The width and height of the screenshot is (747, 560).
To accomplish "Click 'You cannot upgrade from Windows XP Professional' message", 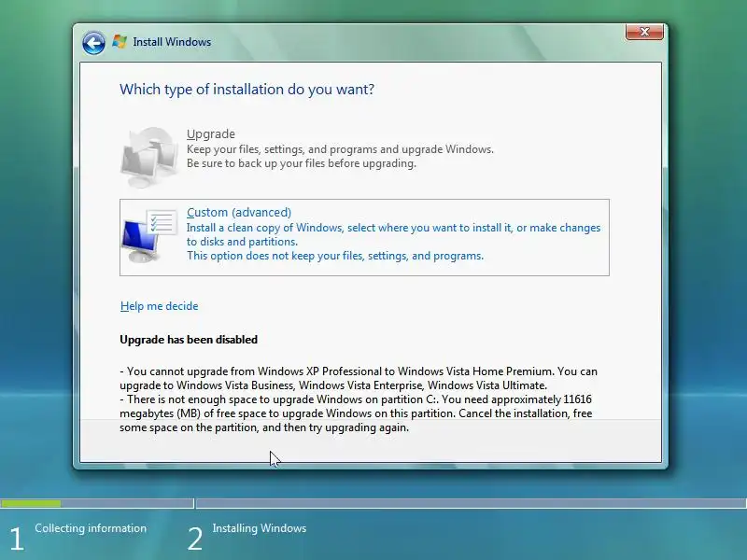I will [359, 378].
